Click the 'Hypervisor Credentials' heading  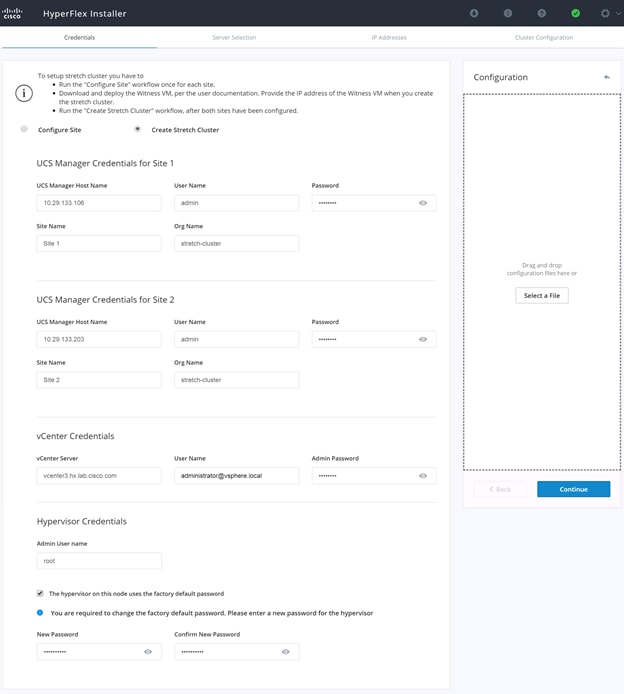click(x=81, y=521)
